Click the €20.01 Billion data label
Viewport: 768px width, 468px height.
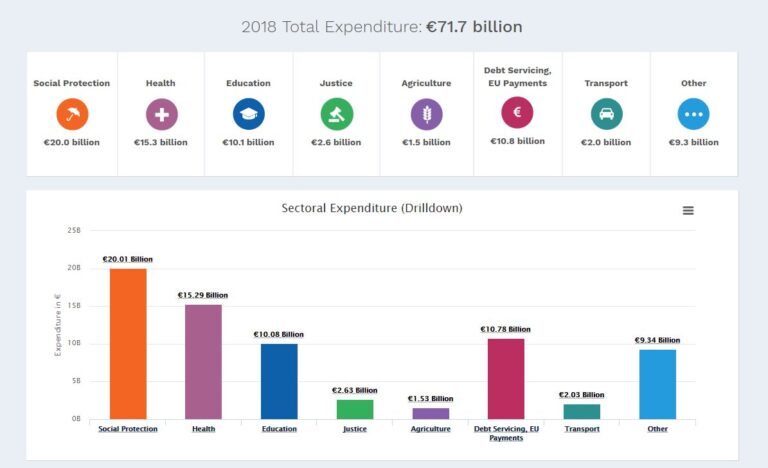pyautogui.click(x=127, y=259)
